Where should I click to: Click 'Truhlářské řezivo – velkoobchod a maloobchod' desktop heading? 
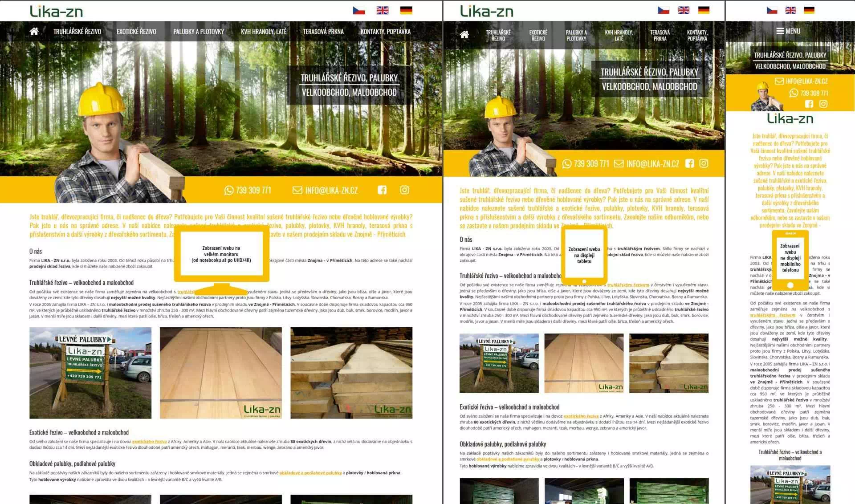click(81, 283)
